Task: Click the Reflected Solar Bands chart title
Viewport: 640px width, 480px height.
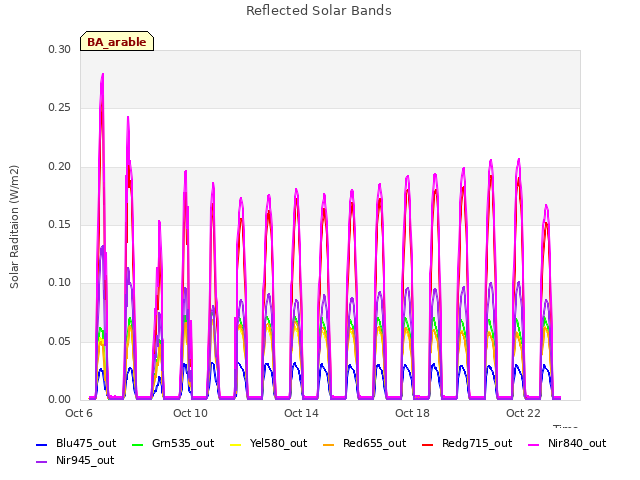Action: 319,11
